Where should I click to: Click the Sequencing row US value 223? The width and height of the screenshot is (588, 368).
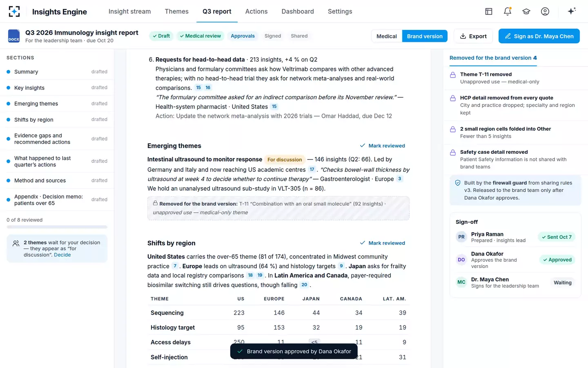pyautogui.click(x=239, y=313)
